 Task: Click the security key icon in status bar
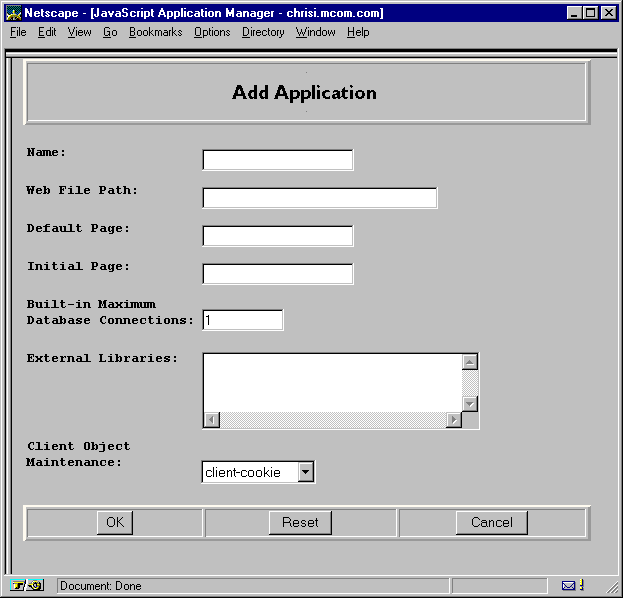point(27,585)
